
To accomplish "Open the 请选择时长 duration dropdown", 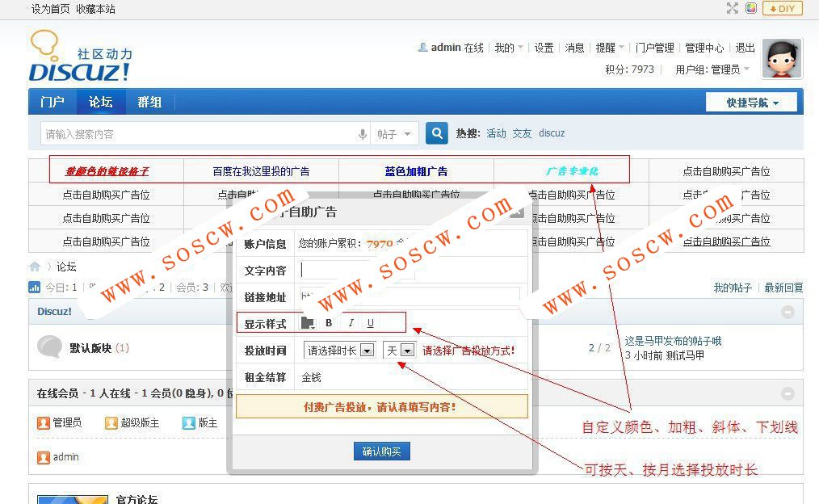I will click(339, 351).
